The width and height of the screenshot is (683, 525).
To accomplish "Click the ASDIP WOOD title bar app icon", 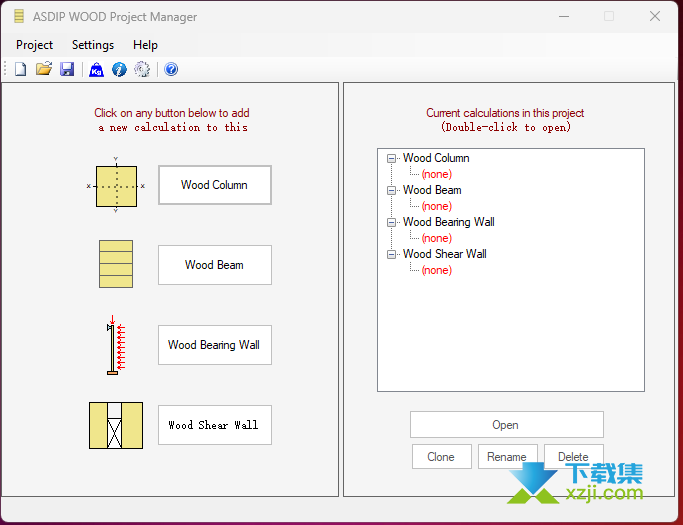I will (19, 16).
